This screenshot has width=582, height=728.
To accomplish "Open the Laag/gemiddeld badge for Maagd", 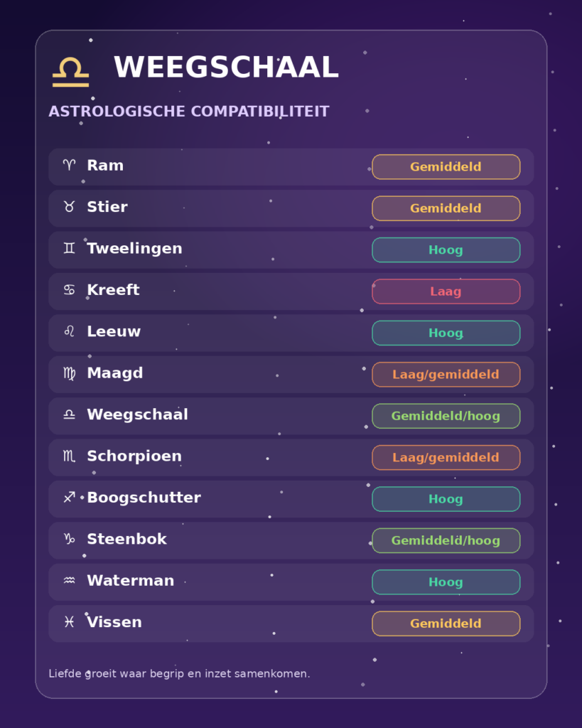I will [x=446, y=375].
